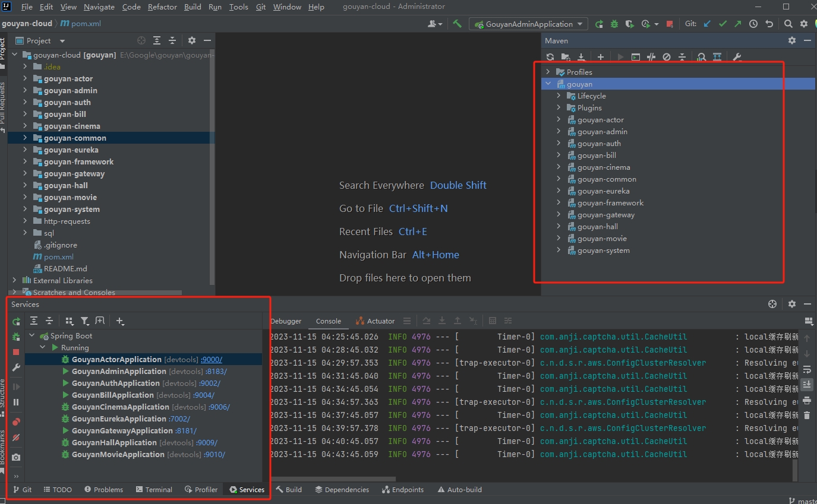Viewport: 817px width, 504px height.
Task: Toggle Soft-Wrap in console sidebar
Action: point(807,369)
